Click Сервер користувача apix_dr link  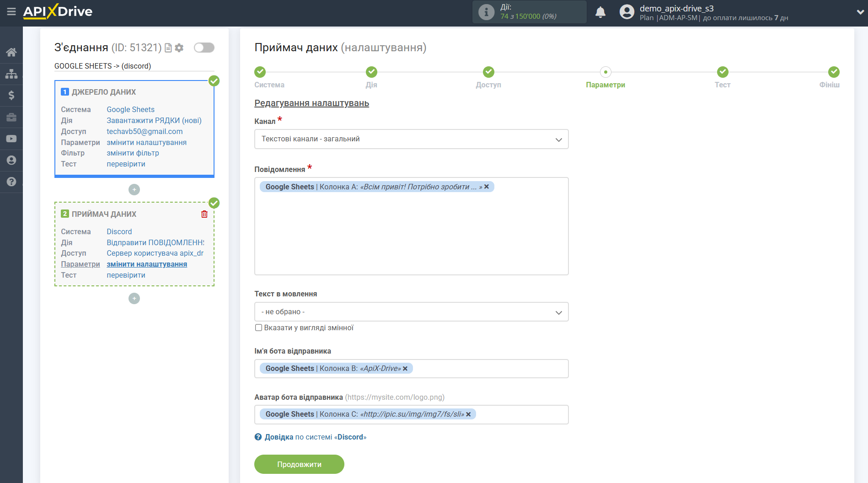[155, 253]
